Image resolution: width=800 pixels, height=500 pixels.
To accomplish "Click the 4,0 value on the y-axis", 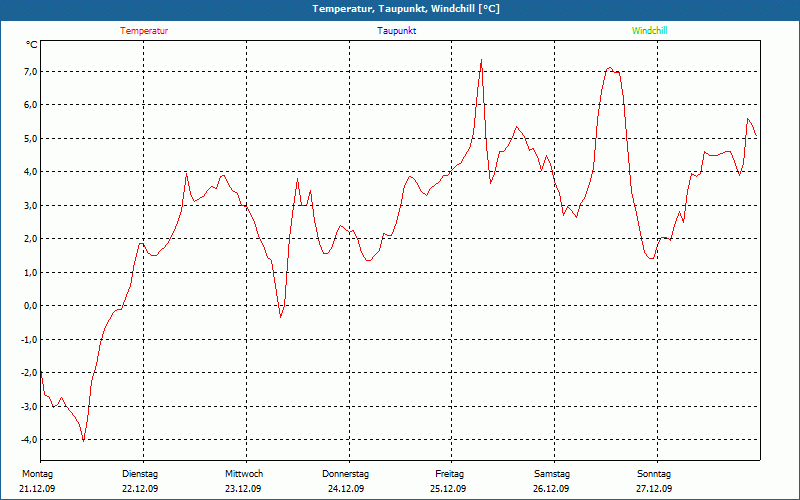I will 30,171.
